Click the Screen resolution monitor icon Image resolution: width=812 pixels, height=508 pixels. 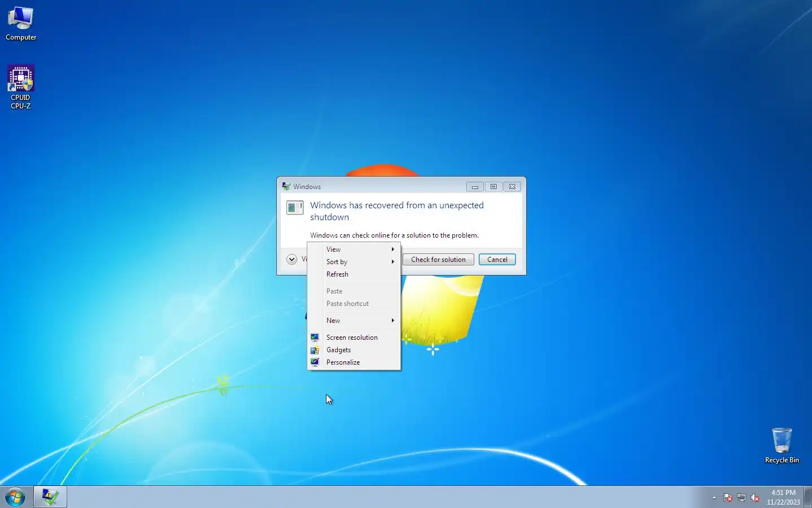[315, 338]
